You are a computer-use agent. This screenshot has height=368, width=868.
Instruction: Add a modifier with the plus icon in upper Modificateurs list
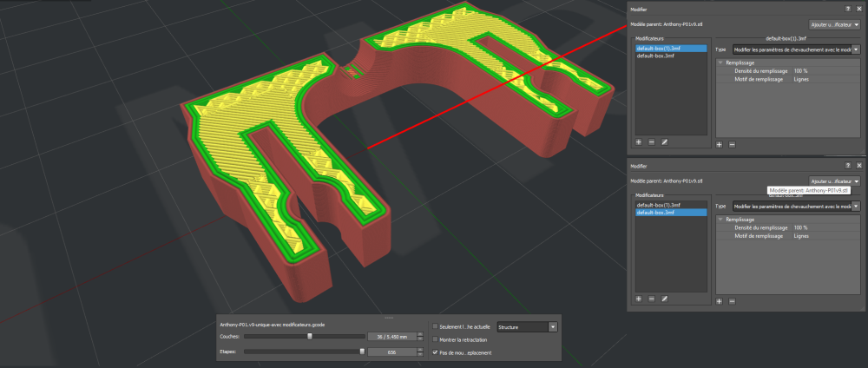[639, 142]
